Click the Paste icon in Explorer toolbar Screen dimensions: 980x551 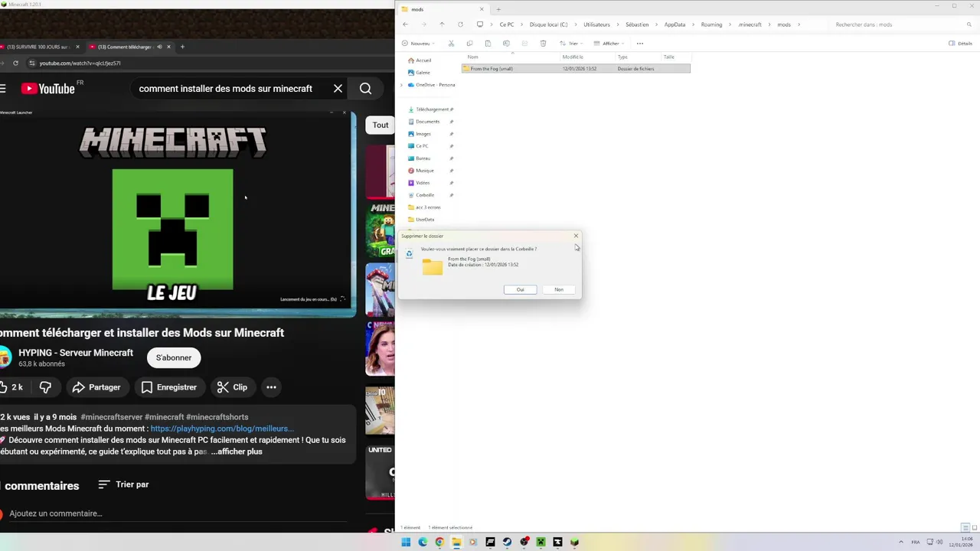pyautogui.click(x=488, y=44)
